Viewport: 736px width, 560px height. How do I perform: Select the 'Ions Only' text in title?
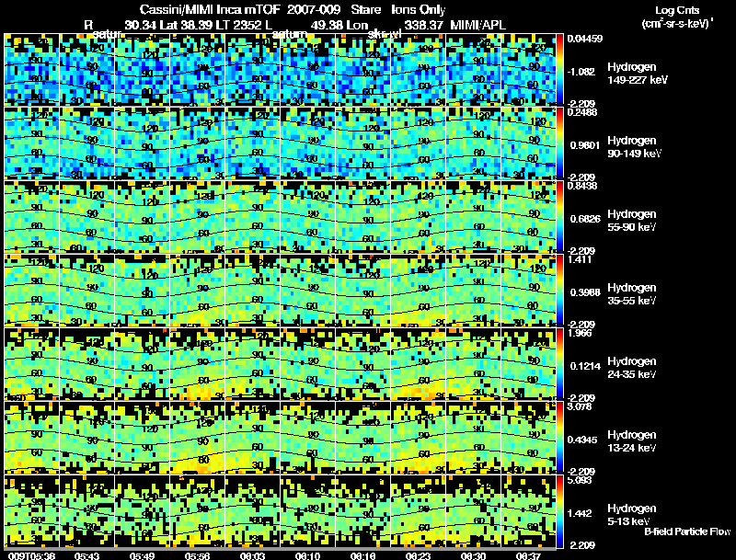[419, 10]
